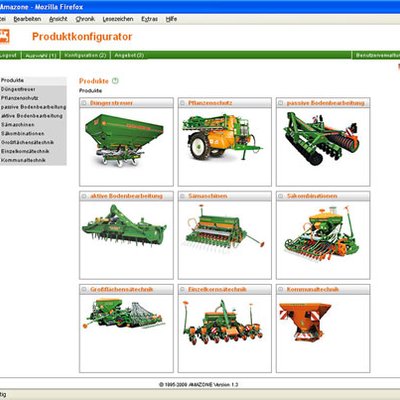Switch to the Angebot (3) tab
400x400 pixels.
pyautogui.click(x=129, y=55)
